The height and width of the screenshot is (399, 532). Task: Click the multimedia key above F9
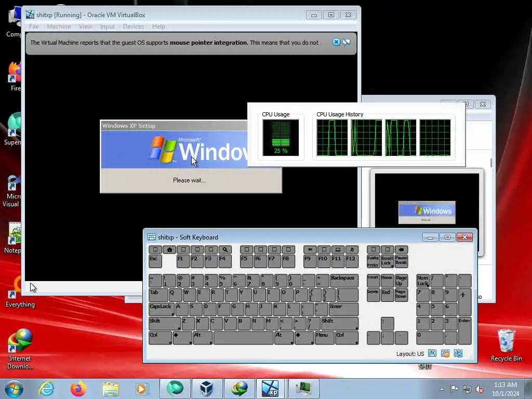[x=310, y=249]
